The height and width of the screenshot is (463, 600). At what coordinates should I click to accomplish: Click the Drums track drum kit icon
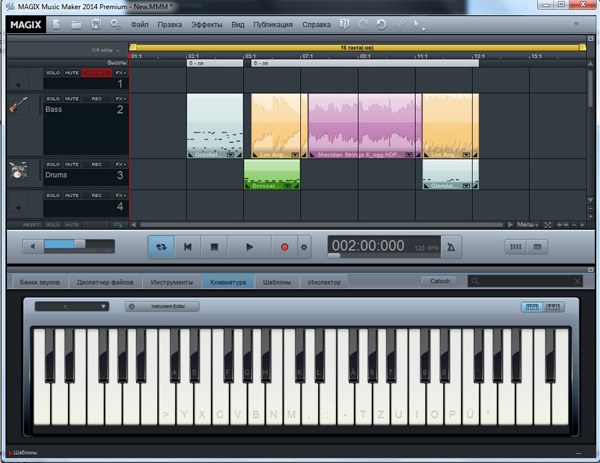[17, 172]
